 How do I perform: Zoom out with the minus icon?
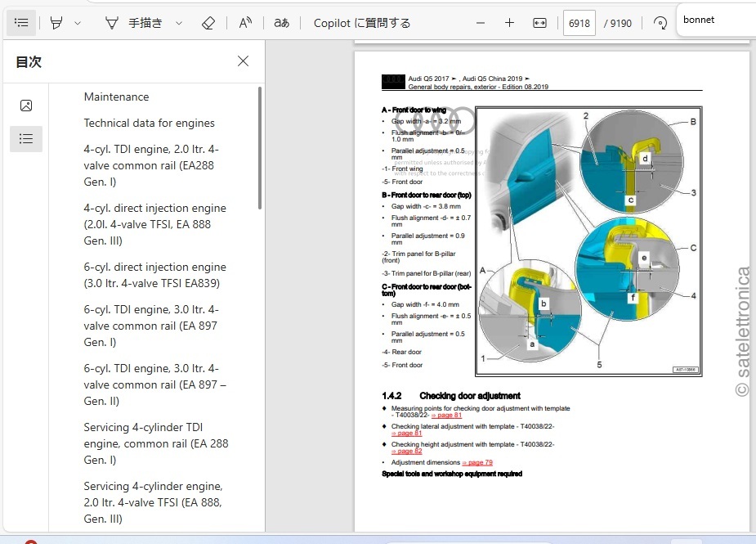pyautogui.click(x=481, y=23)
